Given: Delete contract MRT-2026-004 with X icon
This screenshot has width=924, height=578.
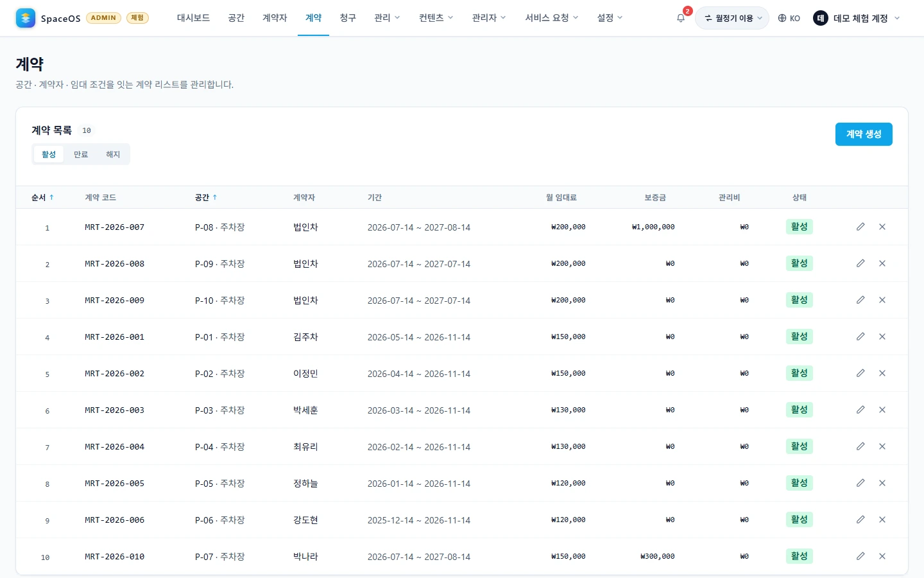Looking at the screenshot, I should [x=882, y=446].
